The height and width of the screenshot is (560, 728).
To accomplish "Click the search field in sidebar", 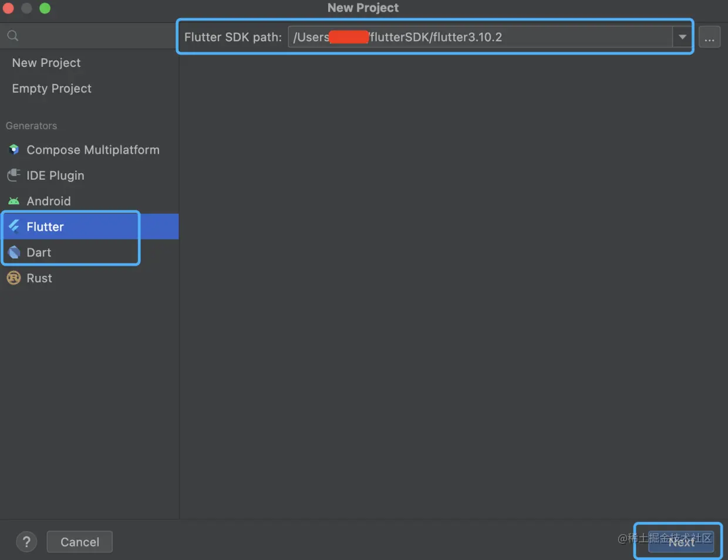I will click(89, 36).
